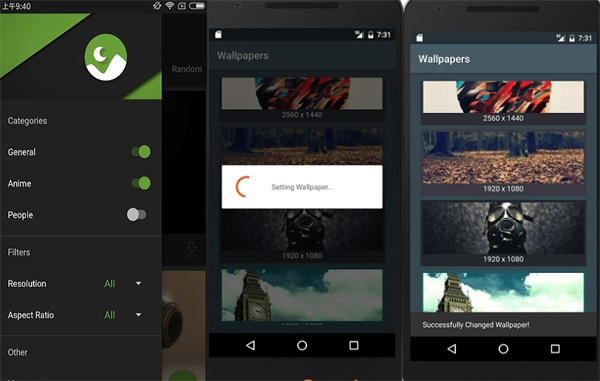Tap Recents square on middle phone

tap(354, 345)
